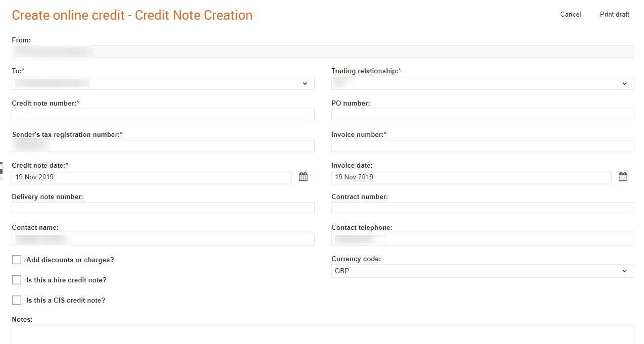644x344 pixels.
Task: Open the Credit note date calendar picker
Action: pyautogui.click(x=303, y=177)
